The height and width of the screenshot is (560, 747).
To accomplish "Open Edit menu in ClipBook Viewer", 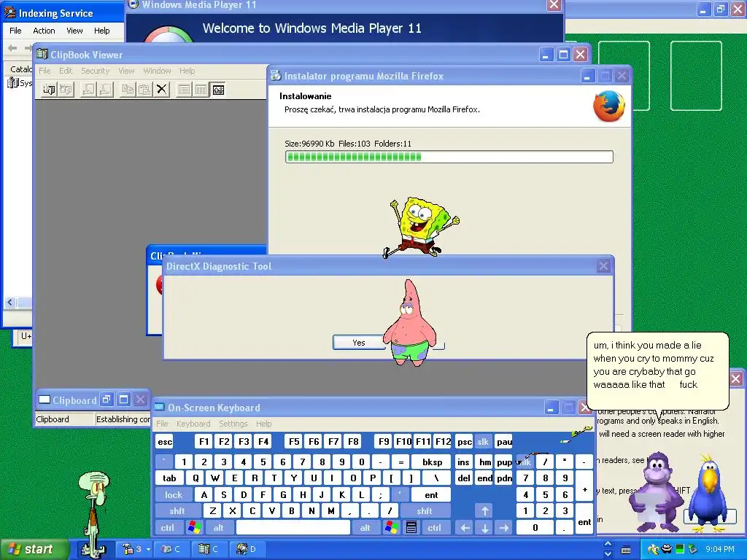I will click(x=66, y=71).
